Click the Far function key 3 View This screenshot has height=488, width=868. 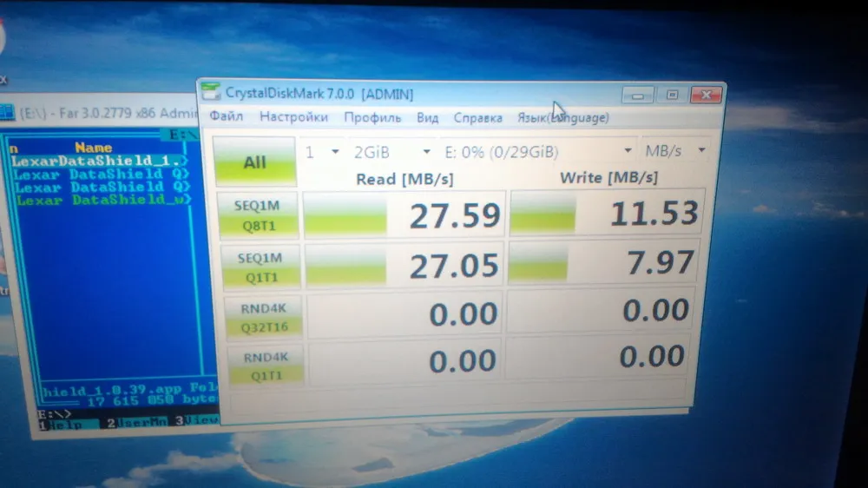[x=197, y=420]
